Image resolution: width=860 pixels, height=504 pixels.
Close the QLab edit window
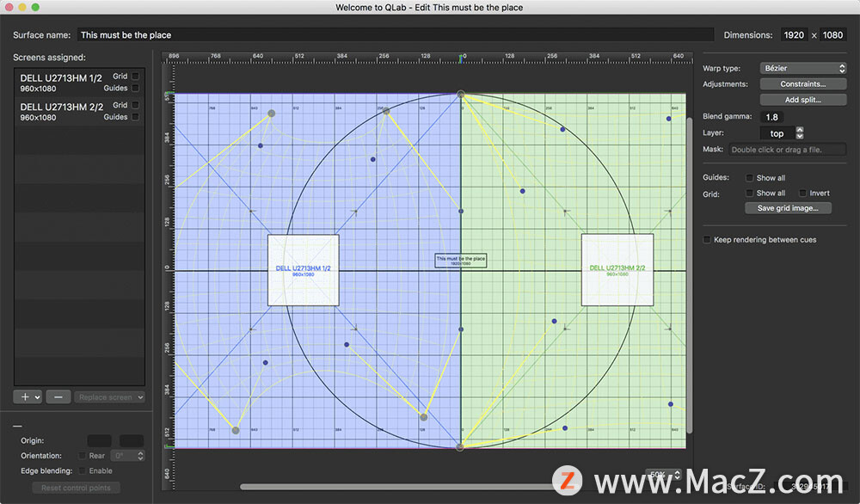[x=9, y=7]
